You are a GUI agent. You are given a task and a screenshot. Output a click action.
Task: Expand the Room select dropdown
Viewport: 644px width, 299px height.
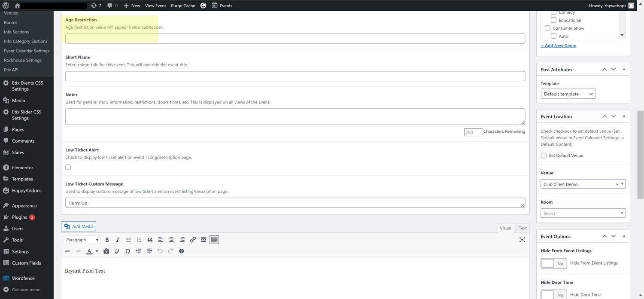[583, 214]
